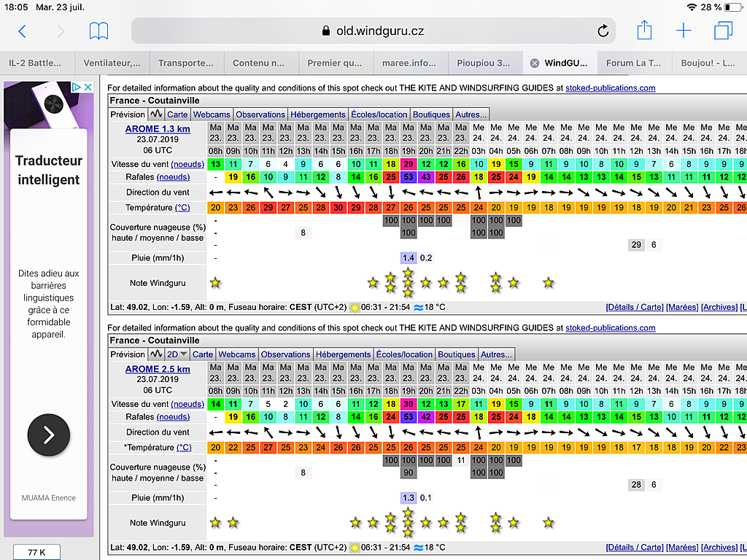Tap the Wi-Fi status icon
This screenshot has height=560, width=747.
tap(692, 7)
